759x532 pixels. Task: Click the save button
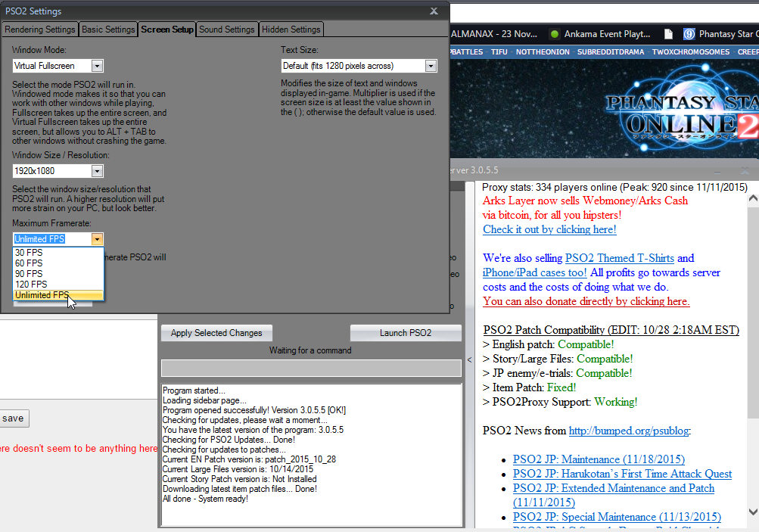(14, 418)
